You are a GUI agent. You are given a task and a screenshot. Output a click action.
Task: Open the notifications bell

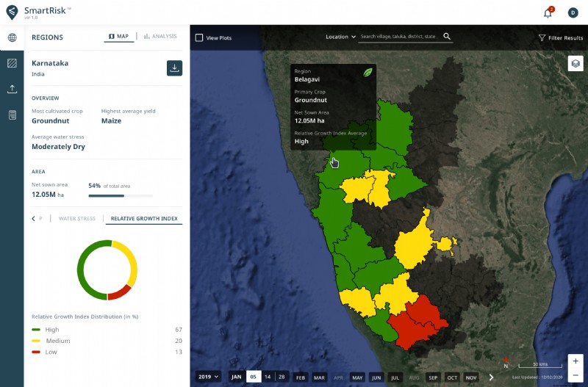tap(548, 12)
